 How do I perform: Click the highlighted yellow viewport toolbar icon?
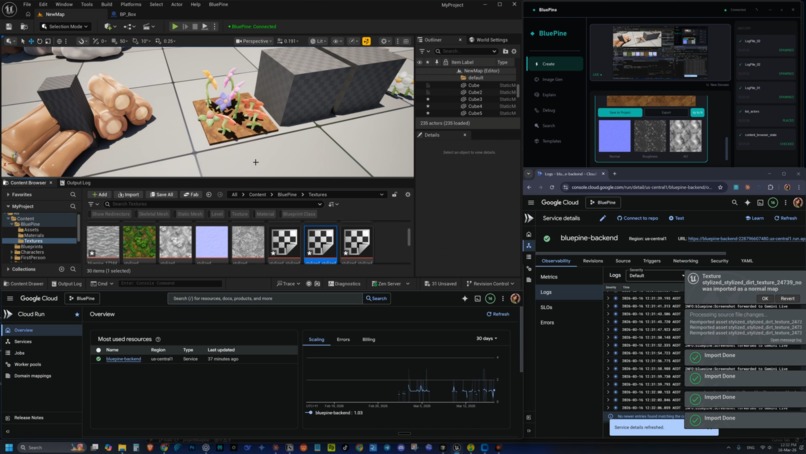coord(366,41)
